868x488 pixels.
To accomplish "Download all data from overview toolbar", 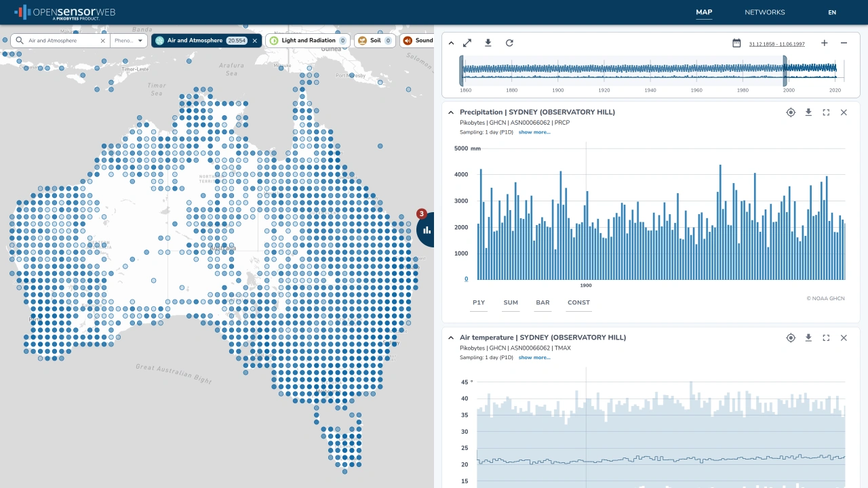I will pyautogui.click(x=488, y=43).
